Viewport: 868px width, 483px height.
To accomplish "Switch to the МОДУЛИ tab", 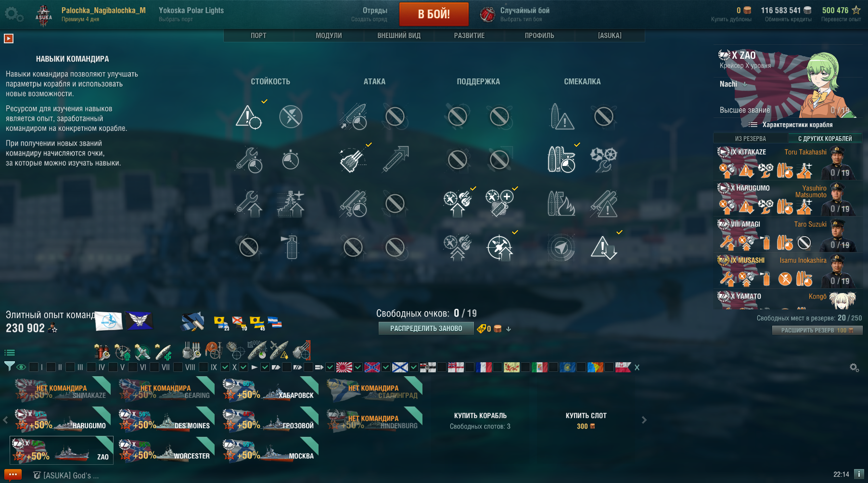I will tap(329, 36).
